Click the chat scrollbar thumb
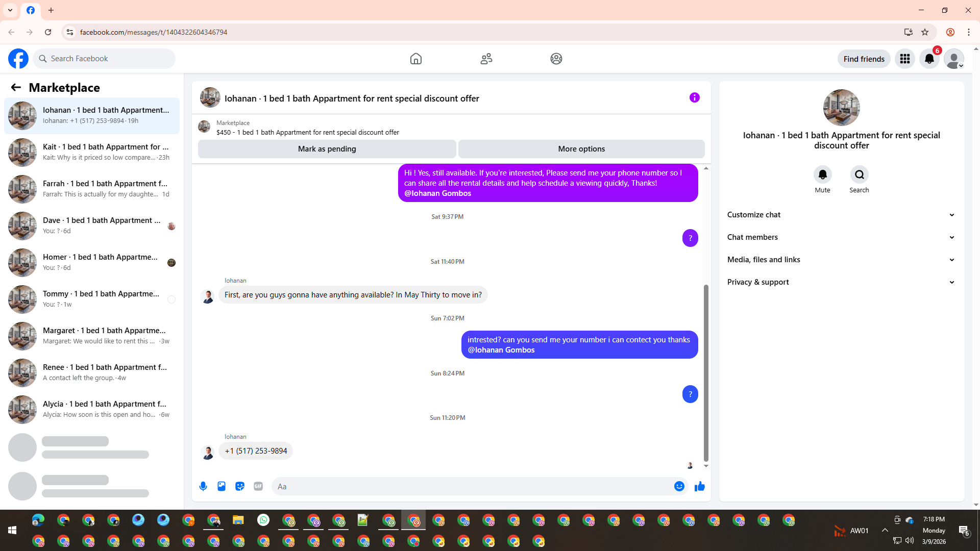Viewport: 980px width, 551px height. pyautogui.click(x=706, y=372)
